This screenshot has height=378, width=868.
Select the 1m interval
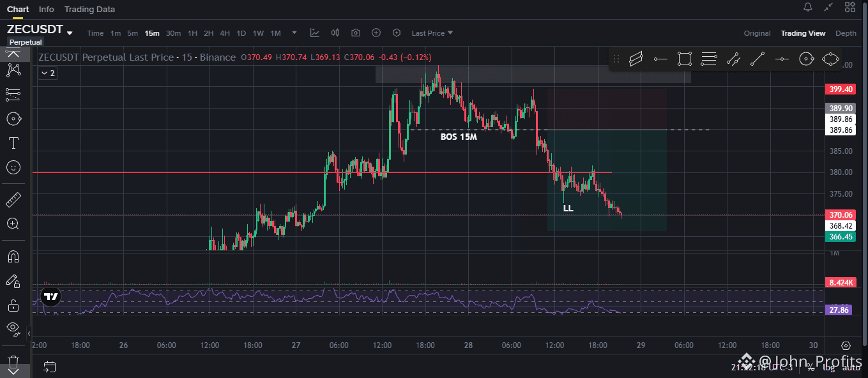click(116, 33)
